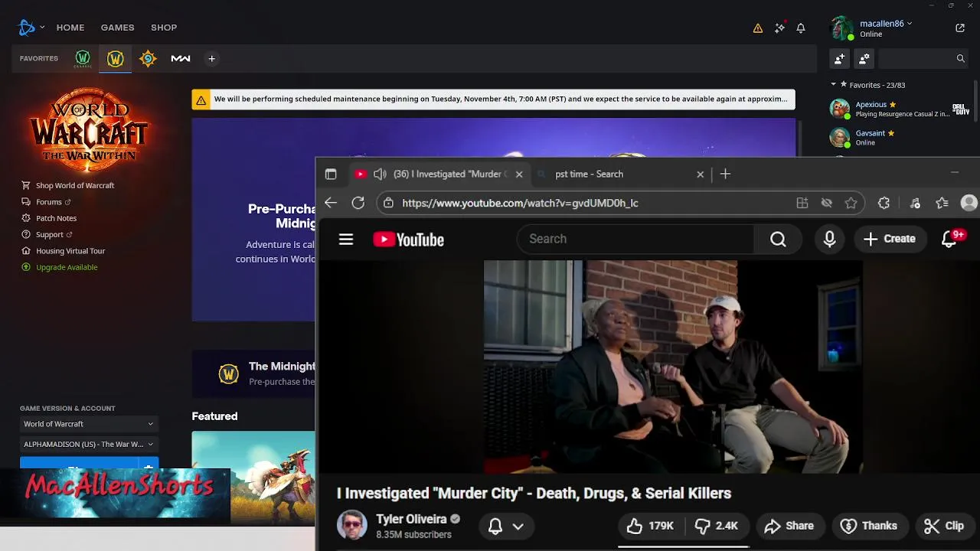Go to the YouTube home logo
Screen dimensions: 980x551
point(409,240)
